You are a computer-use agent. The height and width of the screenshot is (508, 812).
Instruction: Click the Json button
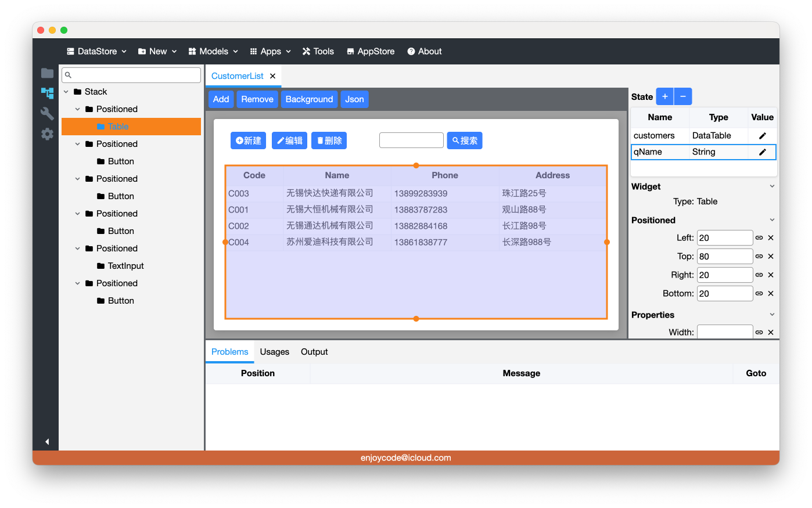354,99
